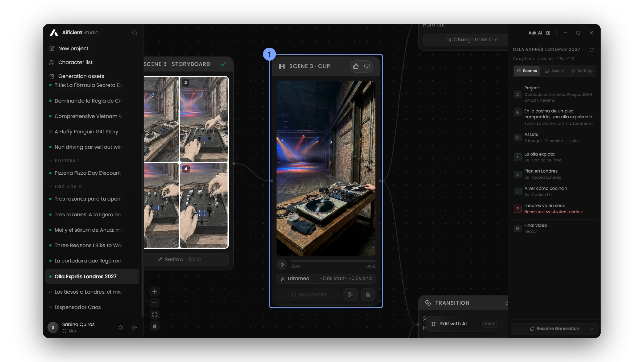Select scene 1 La olla explota

tap(554, 157)
